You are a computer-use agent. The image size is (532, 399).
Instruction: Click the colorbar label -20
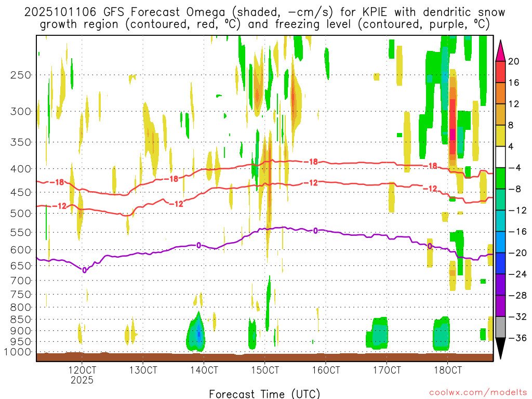click(517, 253)
